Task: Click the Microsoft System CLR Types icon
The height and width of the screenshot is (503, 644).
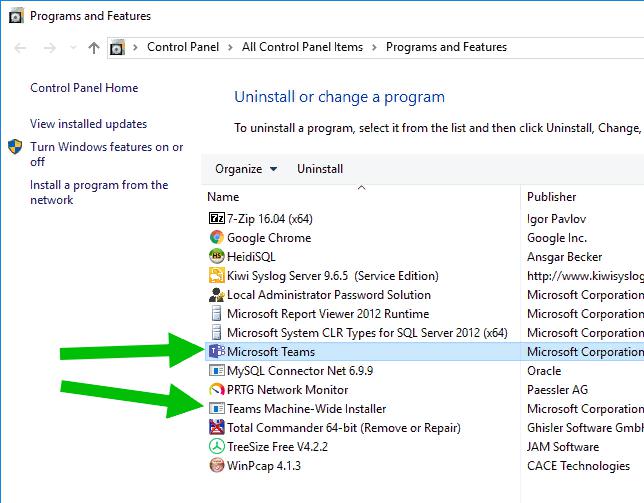Action: pos(216,332)
